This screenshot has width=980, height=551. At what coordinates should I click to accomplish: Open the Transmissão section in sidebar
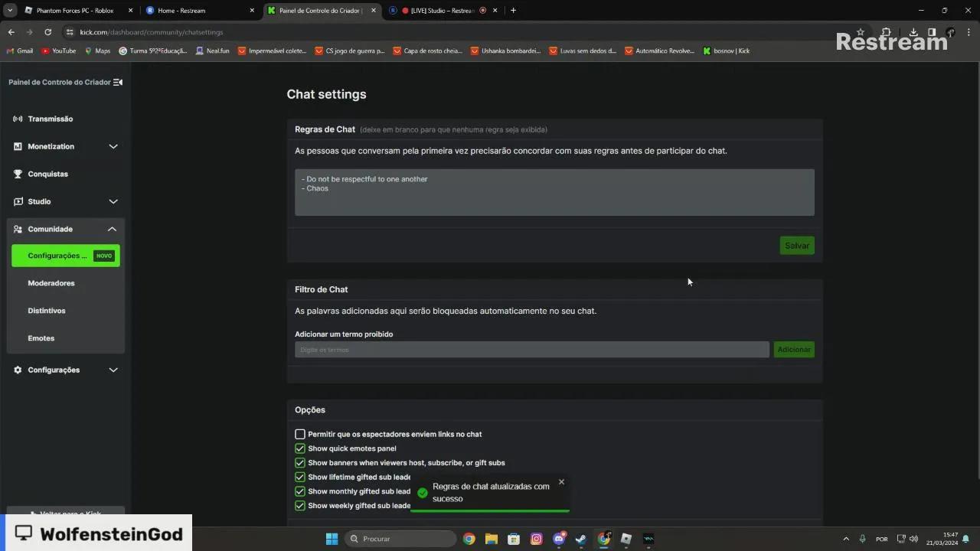(x=50, y=119)
